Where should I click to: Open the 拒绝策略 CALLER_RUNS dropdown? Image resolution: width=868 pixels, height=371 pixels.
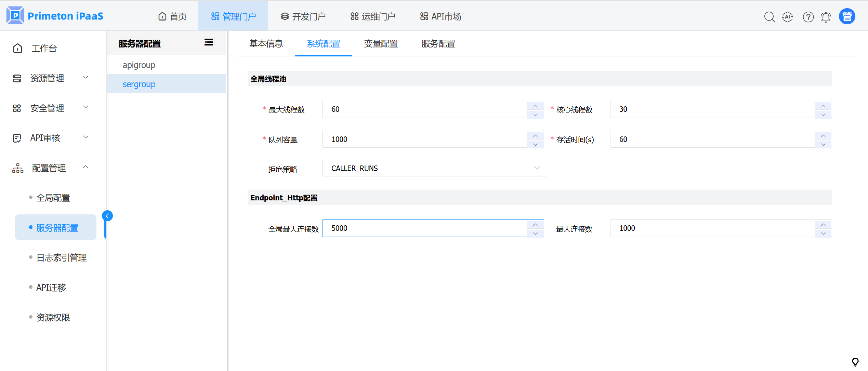click(434, 168)
